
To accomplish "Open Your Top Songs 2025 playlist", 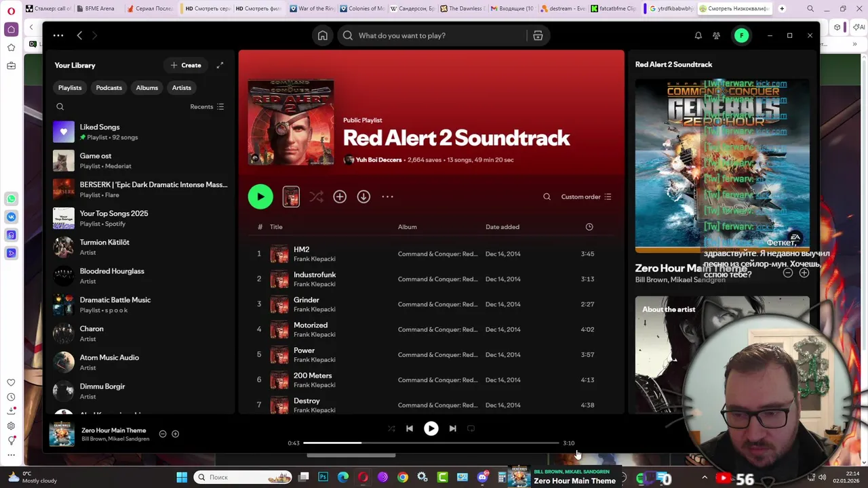I will [x=141, y=218].
